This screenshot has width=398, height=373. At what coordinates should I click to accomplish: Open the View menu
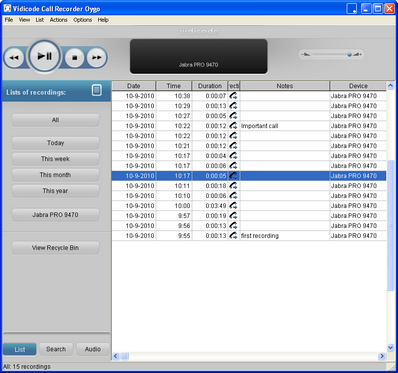(24, 20)
